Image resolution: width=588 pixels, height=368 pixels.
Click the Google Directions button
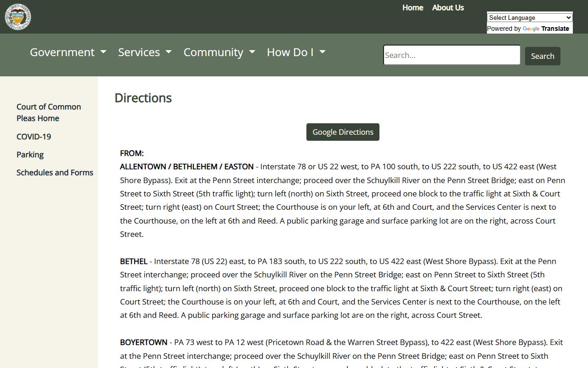tap(343, 132)
